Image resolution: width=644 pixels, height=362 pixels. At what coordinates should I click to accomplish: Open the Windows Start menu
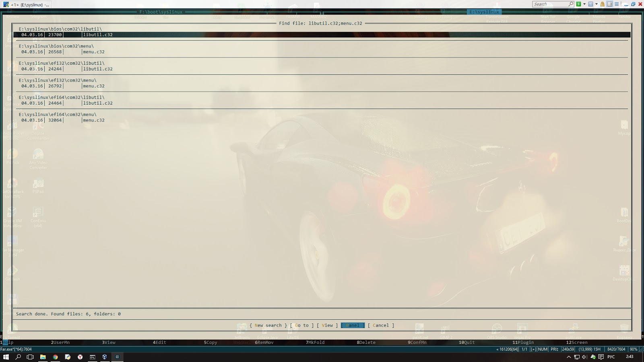[x=6, y=357]
